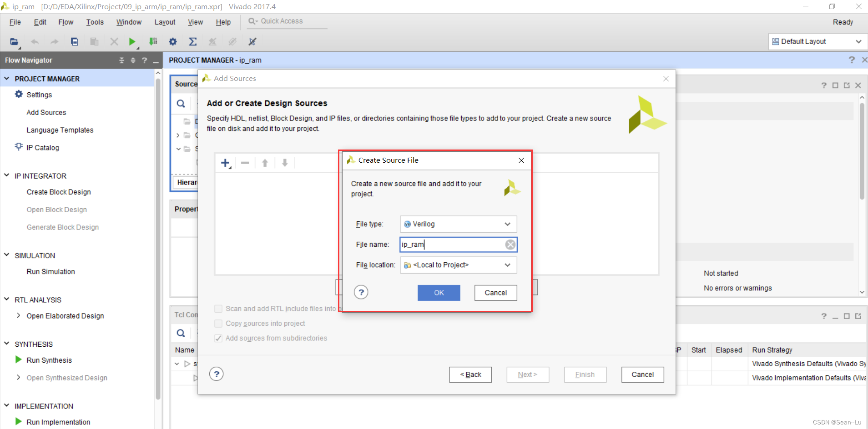
Task: Click the remove file minus icon
Action: [x=245, y=163]
